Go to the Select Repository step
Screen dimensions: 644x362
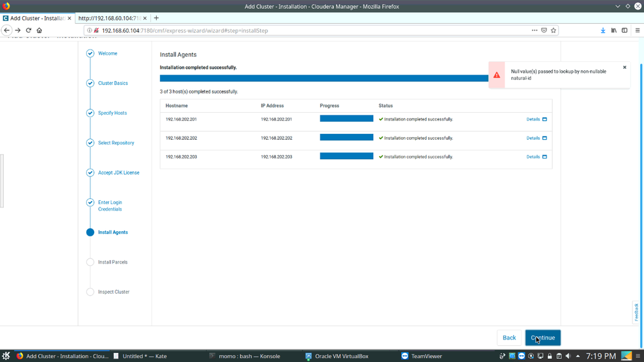point(116,143)
